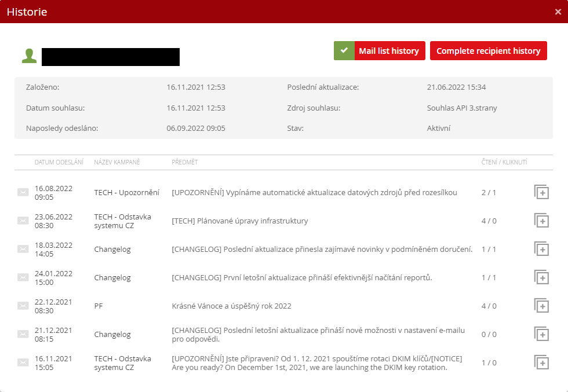
Task: Select subject about podmíněném doručení
Action: (x=322, y=249)
